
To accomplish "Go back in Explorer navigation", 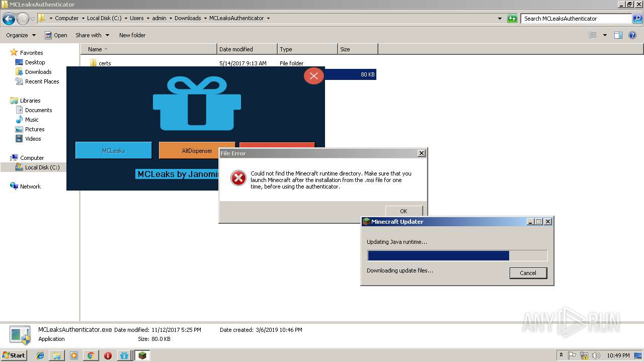I will [9, 19].
